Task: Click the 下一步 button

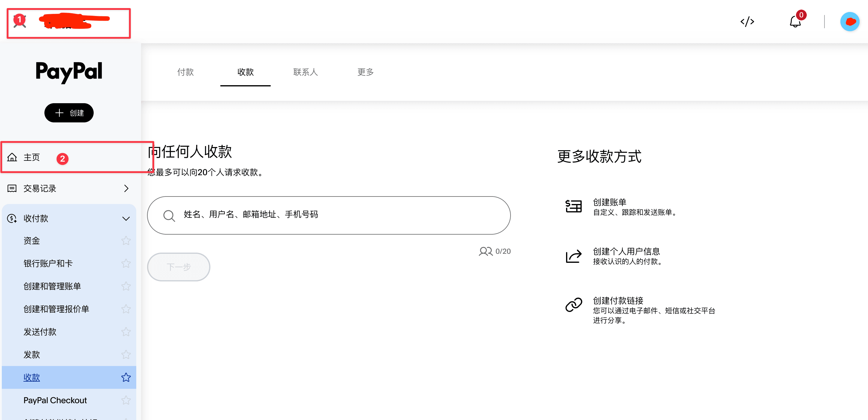Action: (x=179, y=267)
